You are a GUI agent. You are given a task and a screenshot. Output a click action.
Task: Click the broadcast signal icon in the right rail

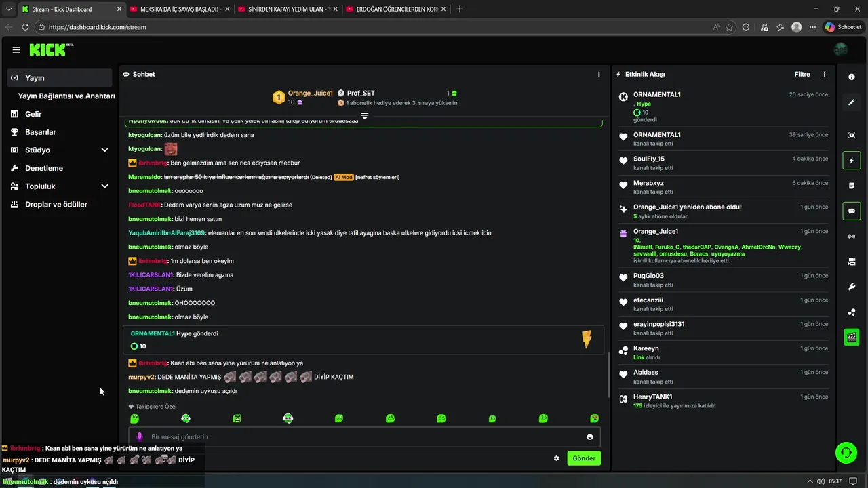coord(852,236)
